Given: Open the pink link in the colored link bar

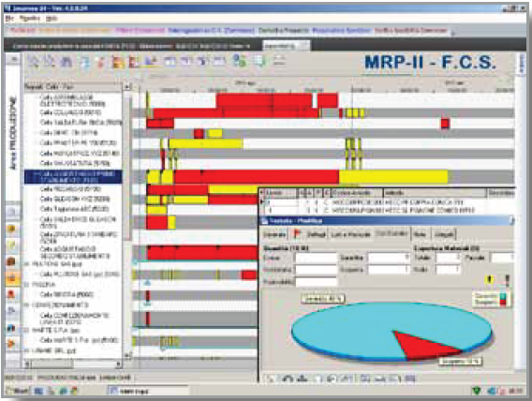Looking at the screenshot, I should [140, 31].
